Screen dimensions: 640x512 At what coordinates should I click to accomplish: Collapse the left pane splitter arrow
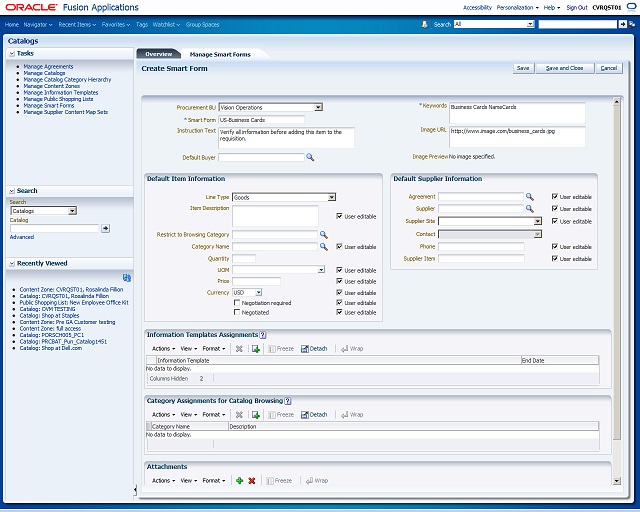(135, 489)
